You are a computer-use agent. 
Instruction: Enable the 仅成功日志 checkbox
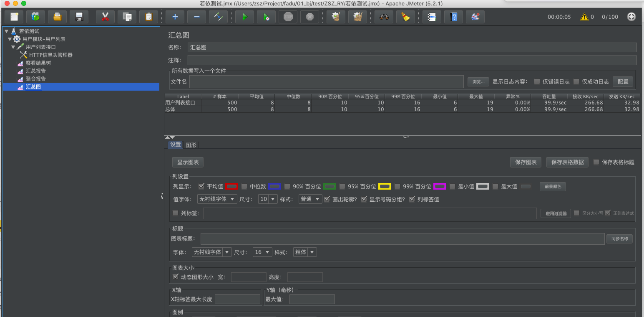pos(576,81)
